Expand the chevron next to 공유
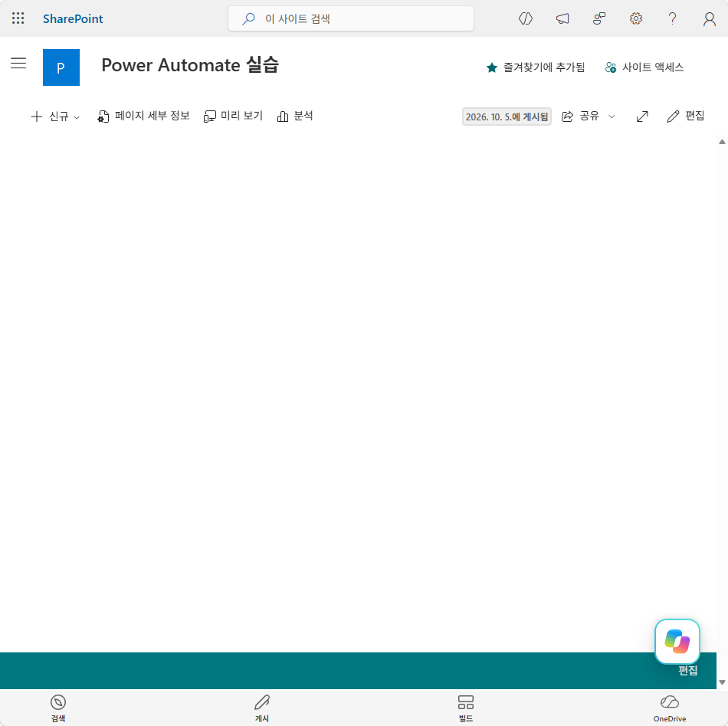The image size is (728, 726). (612, 117)
